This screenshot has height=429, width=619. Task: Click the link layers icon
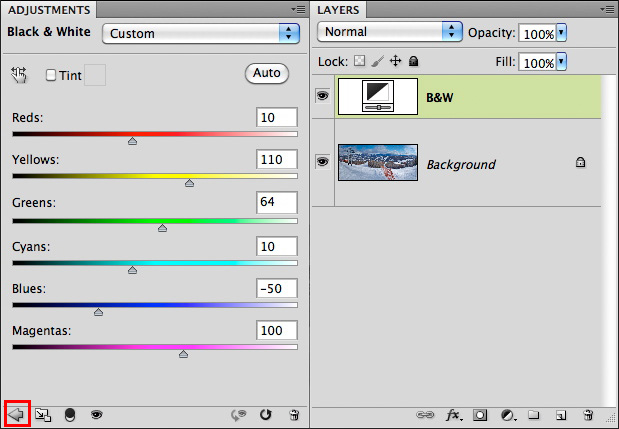(x=424, y=414)
